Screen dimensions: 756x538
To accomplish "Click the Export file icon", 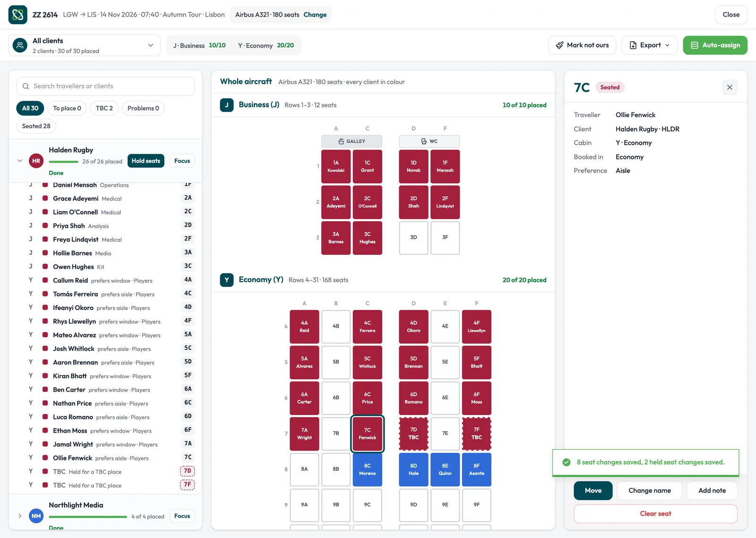I will [x=633, y=45].
